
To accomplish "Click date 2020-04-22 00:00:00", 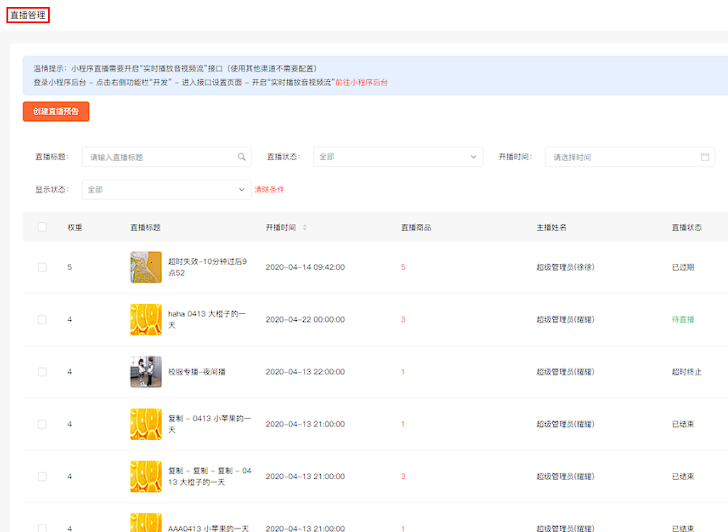I will pyautogui.click(x=305, y=319).
